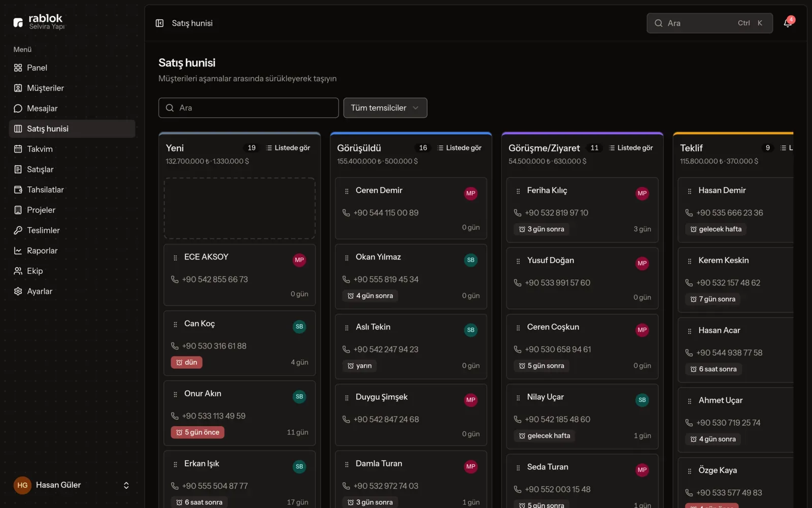Click the SB avatar on Okan Yılmaz card
This screenshot has height=508, width=812.
pos(470,260)
